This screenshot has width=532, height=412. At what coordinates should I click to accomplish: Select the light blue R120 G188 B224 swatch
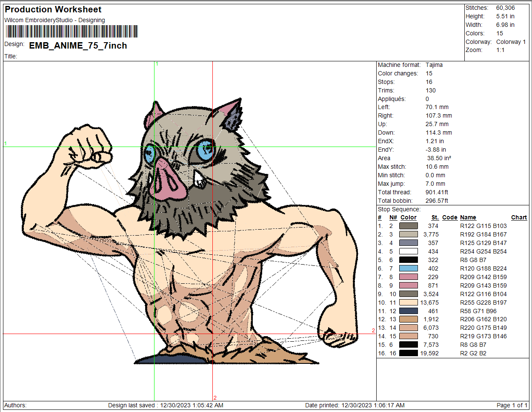click(408, 268)
